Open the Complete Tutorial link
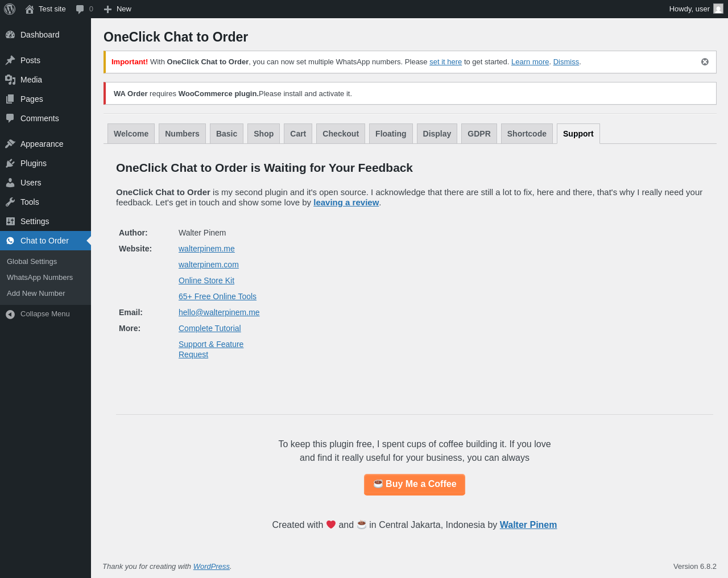Image resolution: width=728 pixels, height=578 pixels. tap(209, 328)
